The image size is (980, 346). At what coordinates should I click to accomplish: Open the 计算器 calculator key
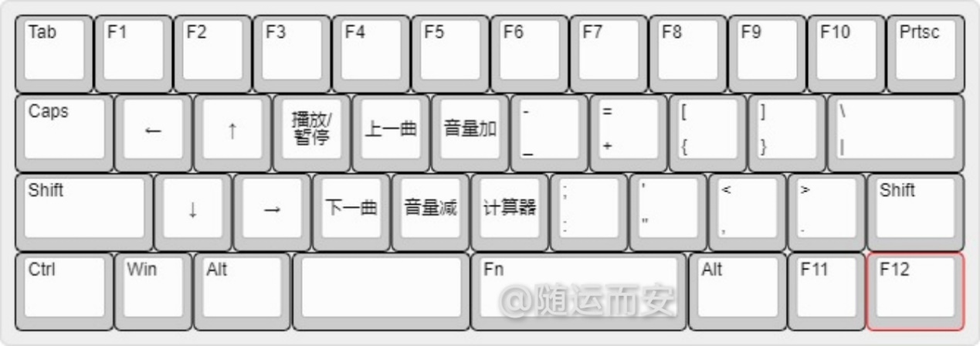[510, 212]
